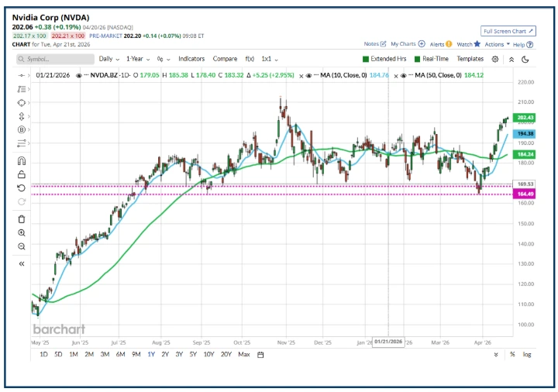Screen dimensions: 558x392
Task: Open the 1-Year period dropdown
Action: [x=138, y=59]
